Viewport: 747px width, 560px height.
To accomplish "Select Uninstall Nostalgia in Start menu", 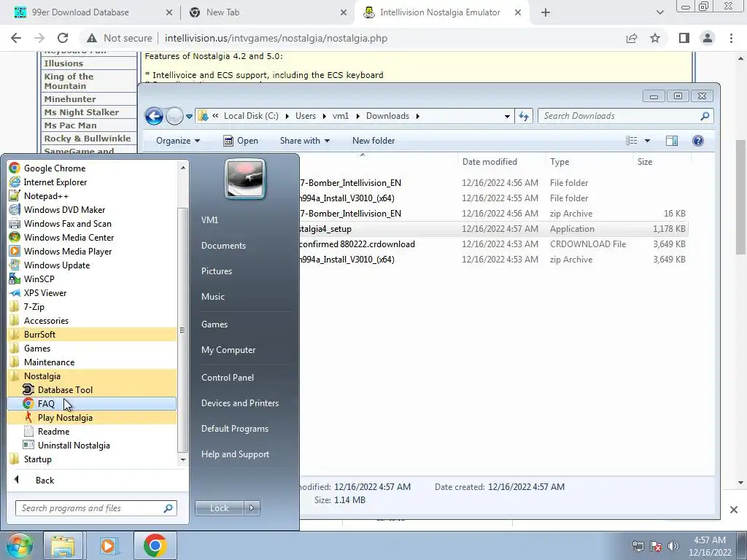I will click(x=92, y=446).
